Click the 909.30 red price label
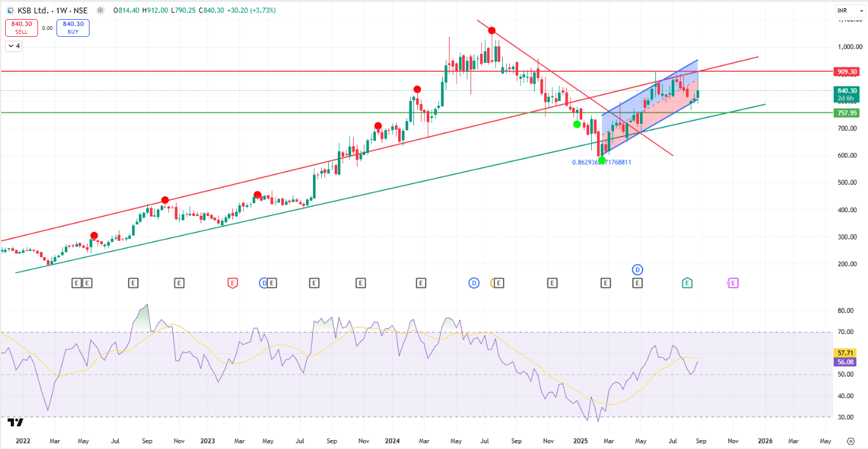 click(x=848, y=72)
